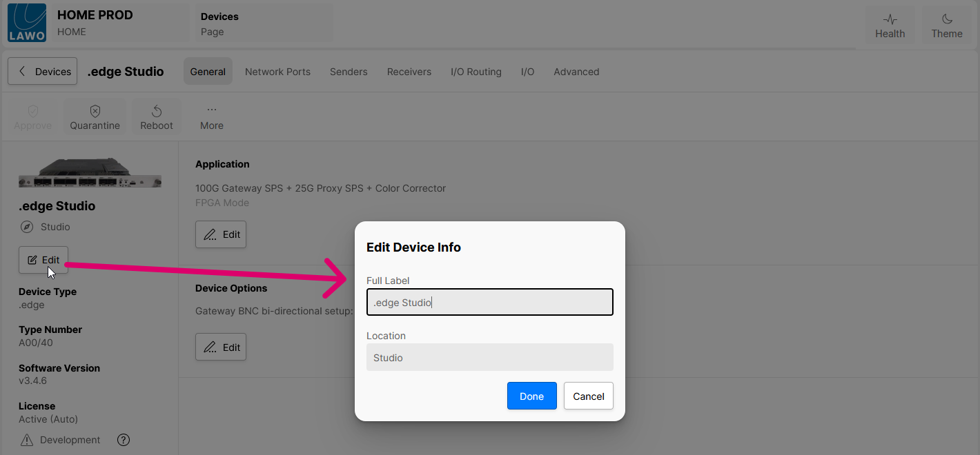
Task: Click the Full Label text field
Action: point(490,303)
